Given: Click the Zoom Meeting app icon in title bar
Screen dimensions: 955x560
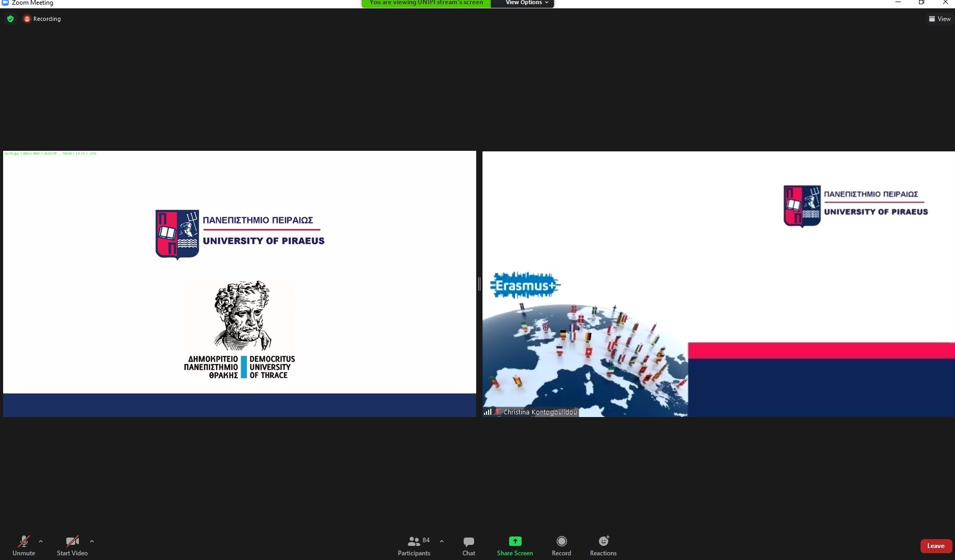Looking at the screenshot, I should (x=5, y=3).
